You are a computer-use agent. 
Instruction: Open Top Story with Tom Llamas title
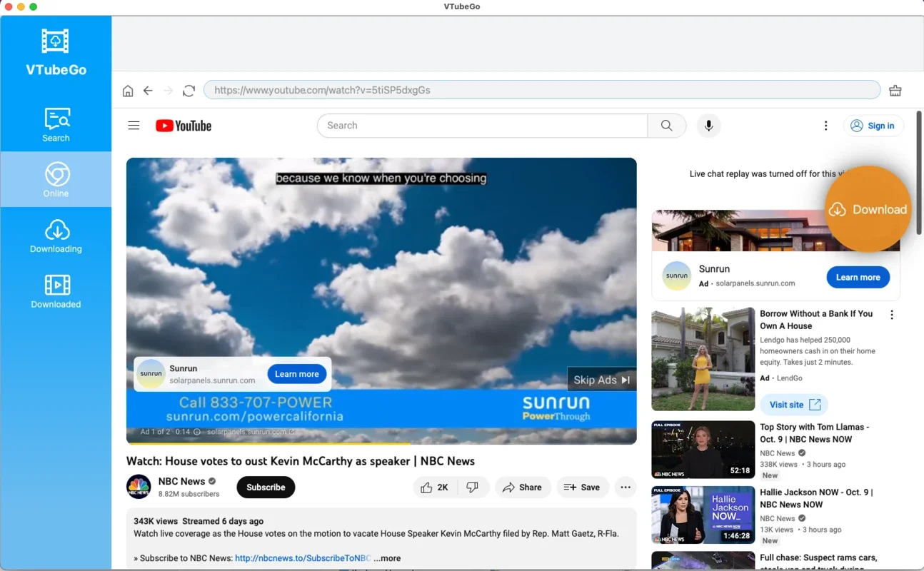coord(815,433)
